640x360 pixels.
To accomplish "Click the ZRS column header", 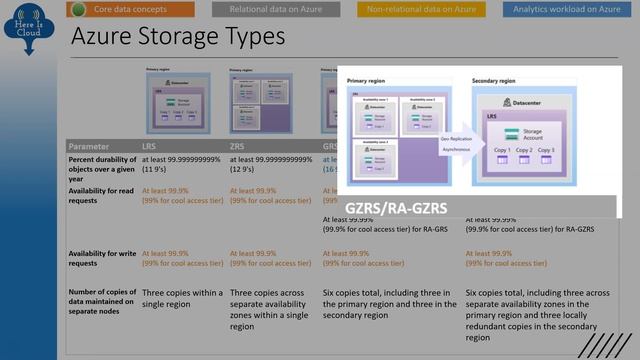I will point(237,146).
